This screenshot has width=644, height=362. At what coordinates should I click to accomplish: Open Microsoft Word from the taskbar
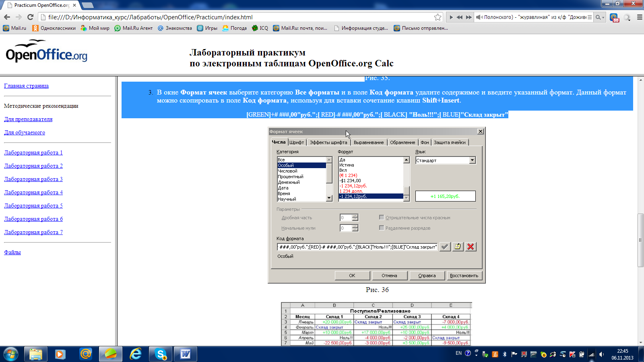pyautogui.click(x=186, y=354)
